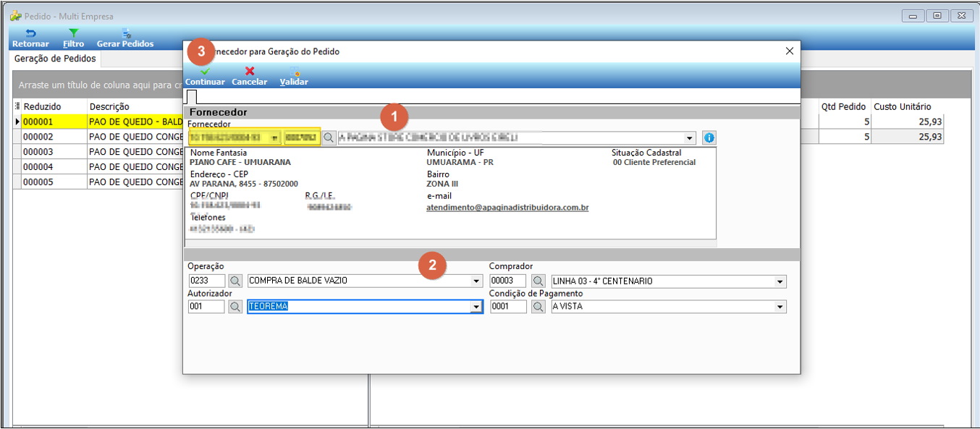Click Operação code field 0233
Viewport: 980px width, 429px height.
click(207, 281)
